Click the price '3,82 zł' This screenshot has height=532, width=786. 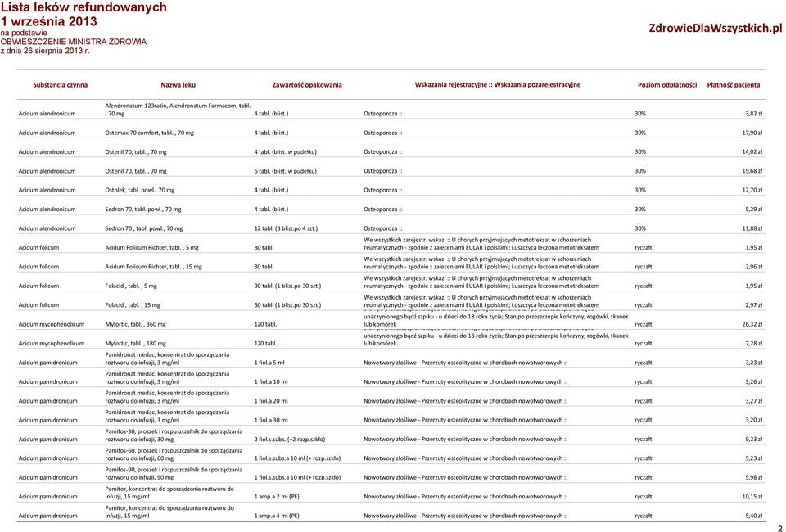click(x=753, y=114)
